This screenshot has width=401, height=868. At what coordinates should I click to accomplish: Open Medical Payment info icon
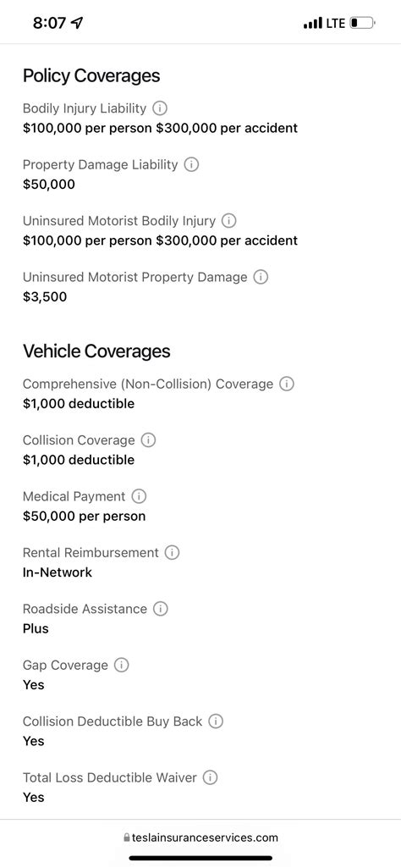coord(139,496)
